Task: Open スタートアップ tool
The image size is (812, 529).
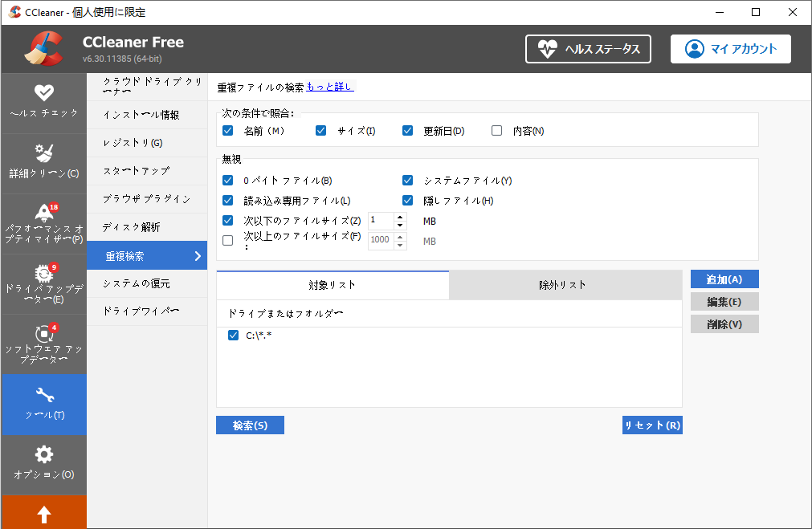Action: (147, 171)
